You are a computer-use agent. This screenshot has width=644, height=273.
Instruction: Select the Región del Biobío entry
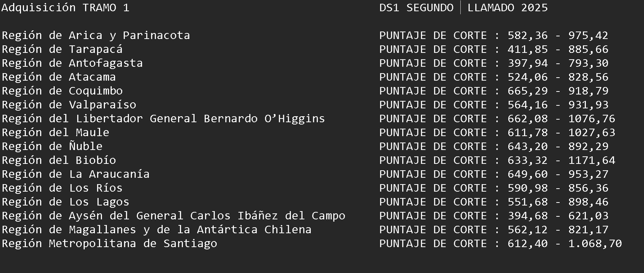coord(59,160)
